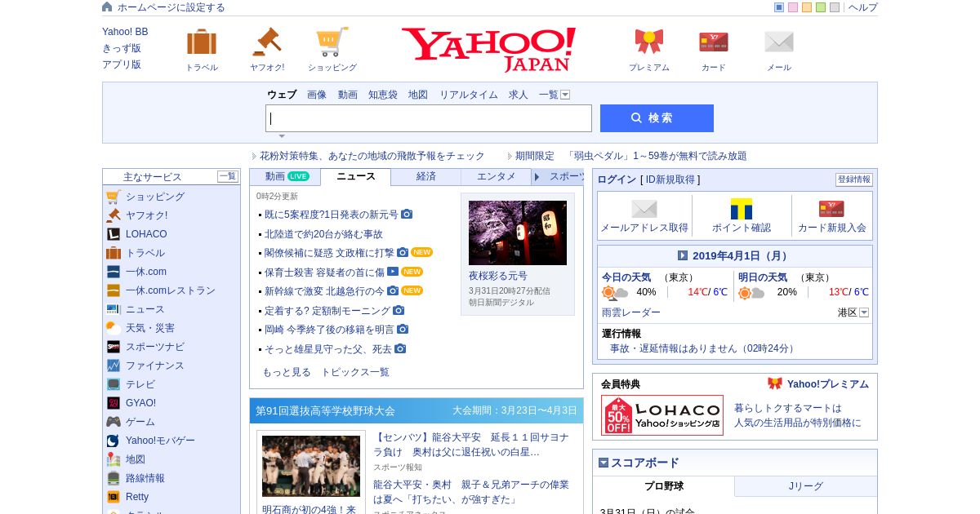Open Yahoo Auctions (ヤフオク!) gavel icon in header
The image size is (980, 514).
point(266,42)
